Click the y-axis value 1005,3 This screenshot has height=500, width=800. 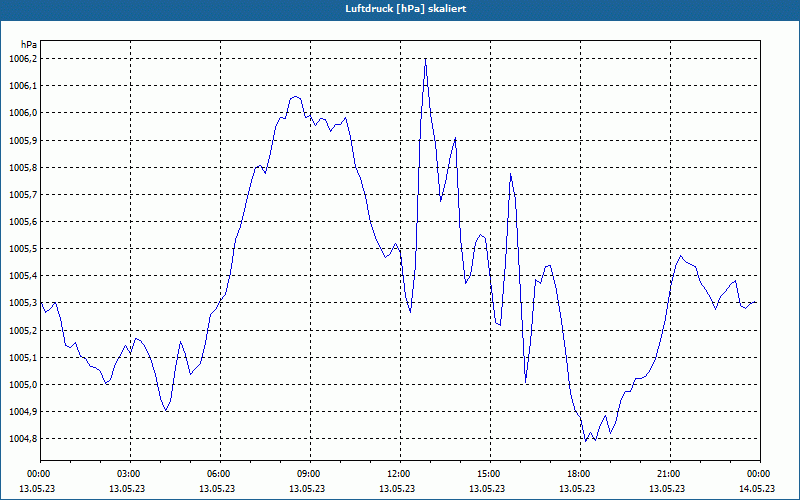tap(23, 303)
